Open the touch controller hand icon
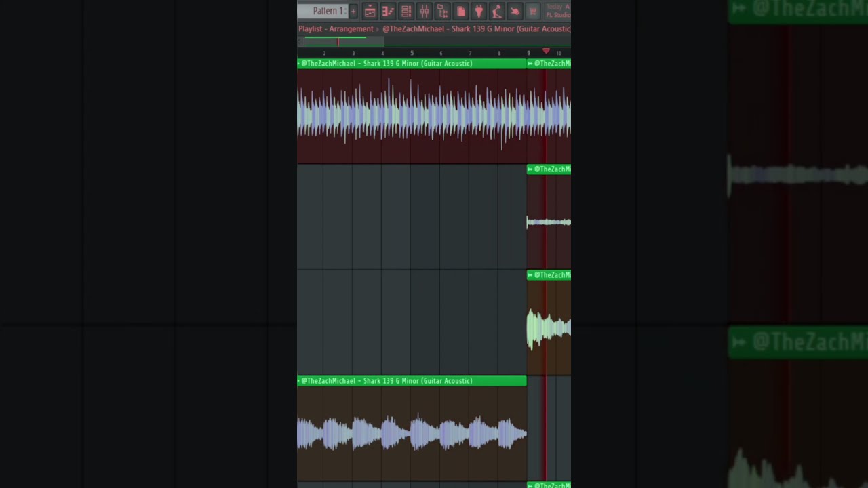 pyautogui.click(x=515, y=11)
